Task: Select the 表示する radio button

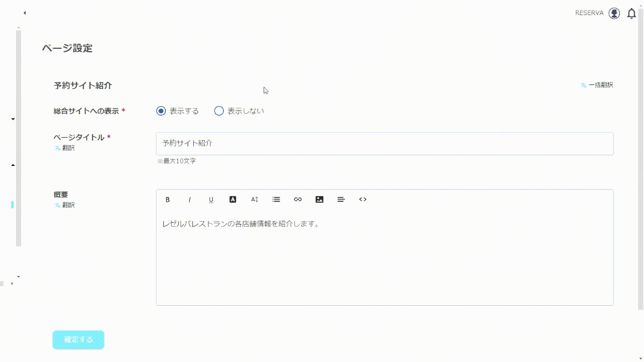Action: (161, 111)
